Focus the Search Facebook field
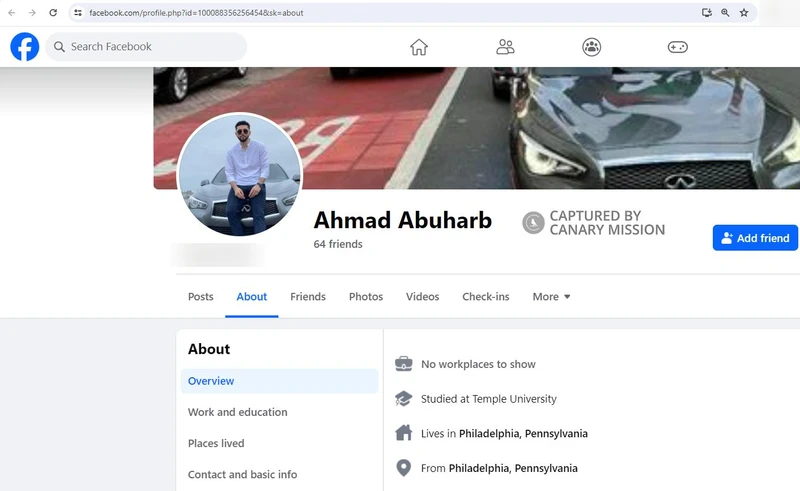Viewport: 800px width, 491px height. point(146,47)
